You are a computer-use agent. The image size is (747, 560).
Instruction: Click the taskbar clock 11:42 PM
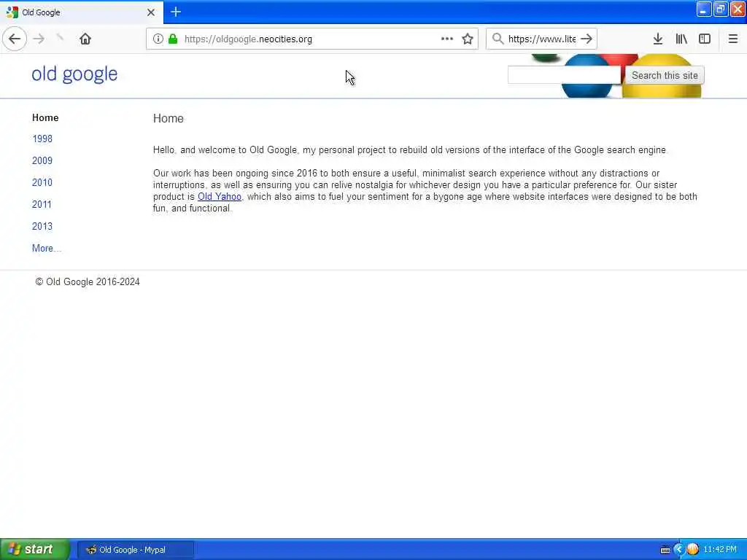pyautogui.click(x=720, y=550)
